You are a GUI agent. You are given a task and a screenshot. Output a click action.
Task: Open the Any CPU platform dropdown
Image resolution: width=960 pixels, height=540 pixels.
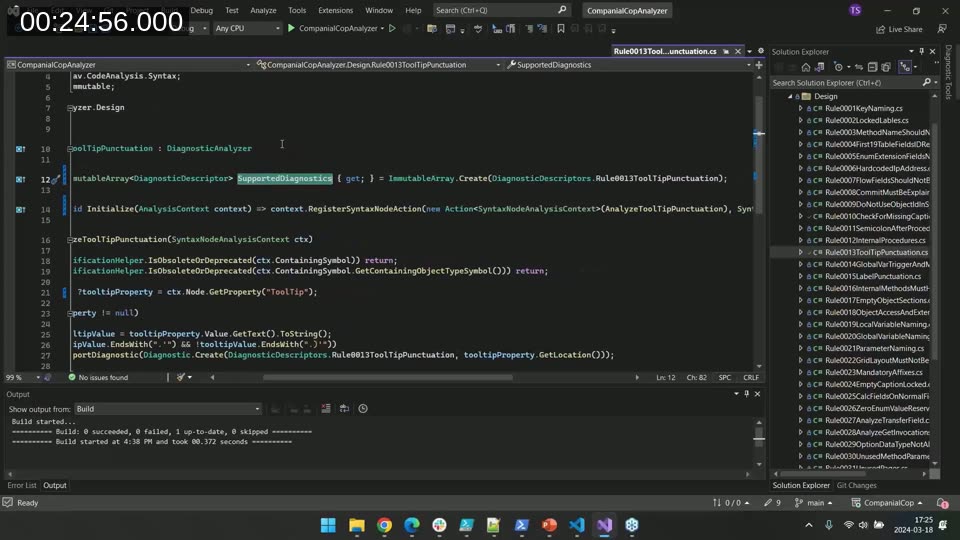[x=247, y=28]
